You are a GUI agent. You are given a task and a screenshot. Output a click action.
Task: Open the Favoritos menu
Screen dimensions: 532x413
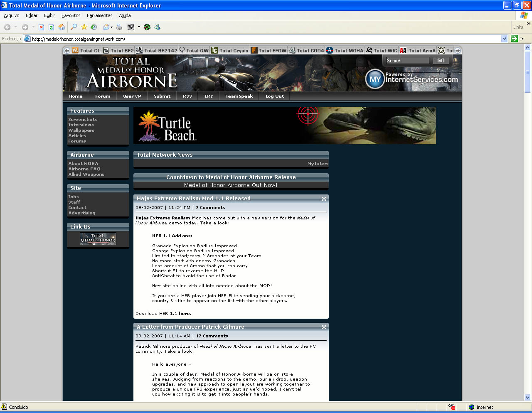71,15
